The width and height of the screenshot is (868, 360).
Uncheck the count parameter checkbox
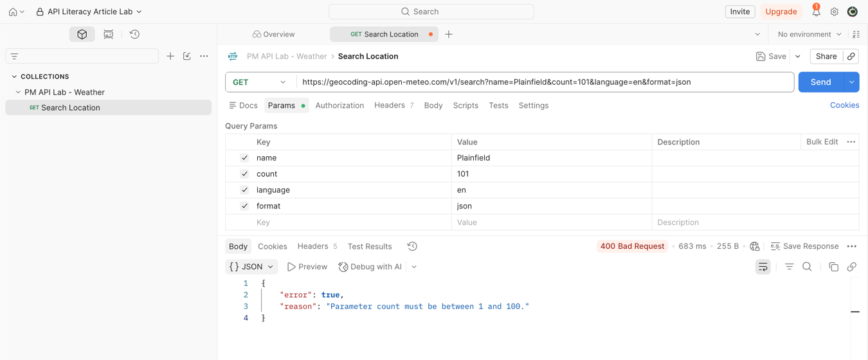click(244, 174)
